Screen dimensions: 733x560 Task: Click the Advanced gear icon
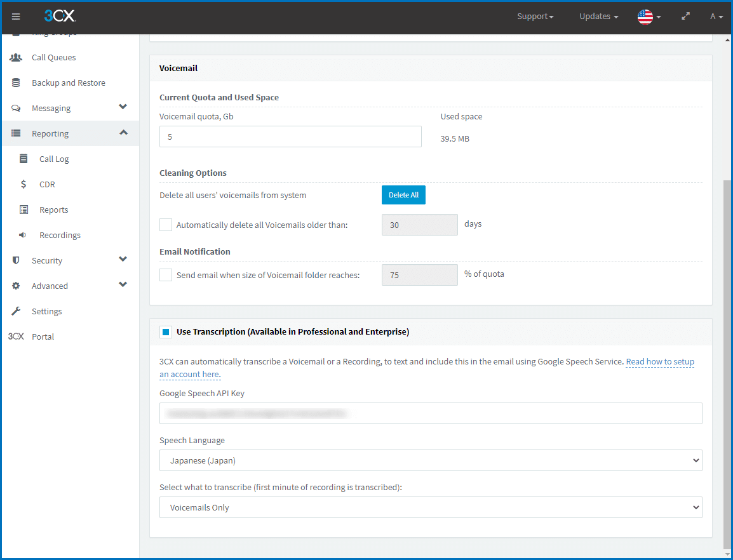pyautogui.click(x=16, y=286)
